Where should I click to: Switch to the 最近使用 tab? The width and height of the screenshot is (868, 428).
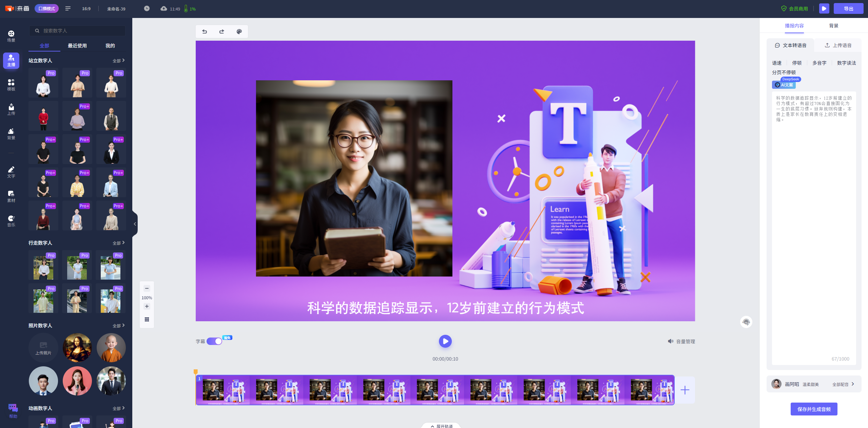(x=77, y=46)
